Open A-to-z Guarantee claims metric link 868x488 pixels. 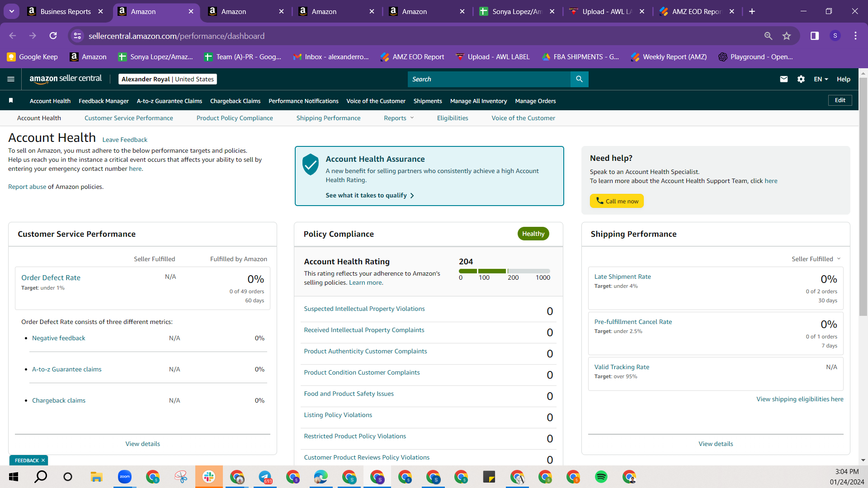[67, 369]
